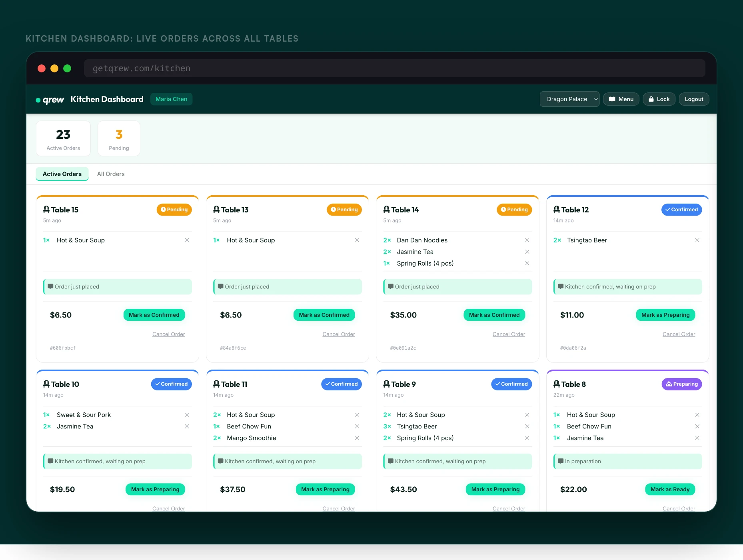Remove Hot & Sour Soup from Table 15

(x=187, y=240)
